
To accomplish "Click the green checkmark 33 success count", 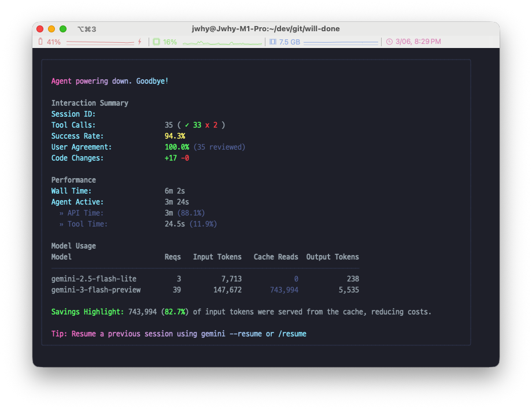I will [x=193, y=125].
